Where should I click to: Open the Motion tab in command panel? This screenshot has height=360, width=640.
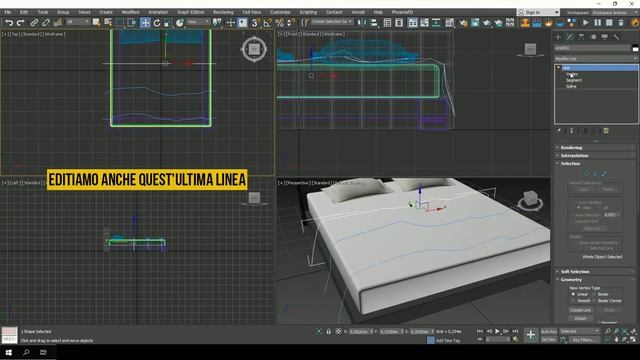(x=593, y=37)
